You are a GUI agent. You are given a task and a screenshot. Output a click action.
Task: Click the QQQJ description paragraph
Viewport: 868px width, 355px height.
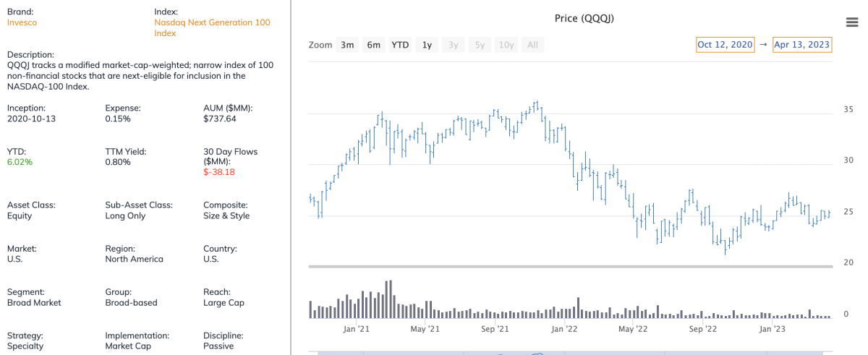[140, 76]
